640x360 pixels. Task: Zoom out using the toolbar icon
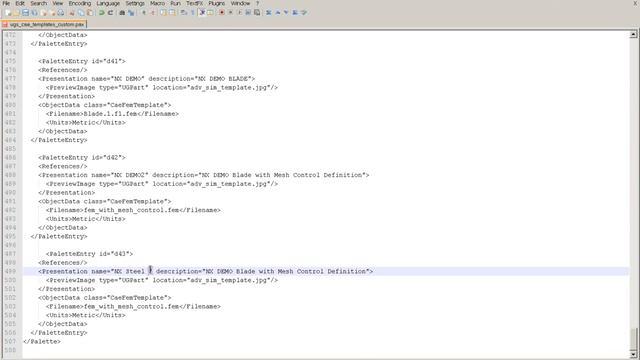pyautogui.click(x=153, y=13)
